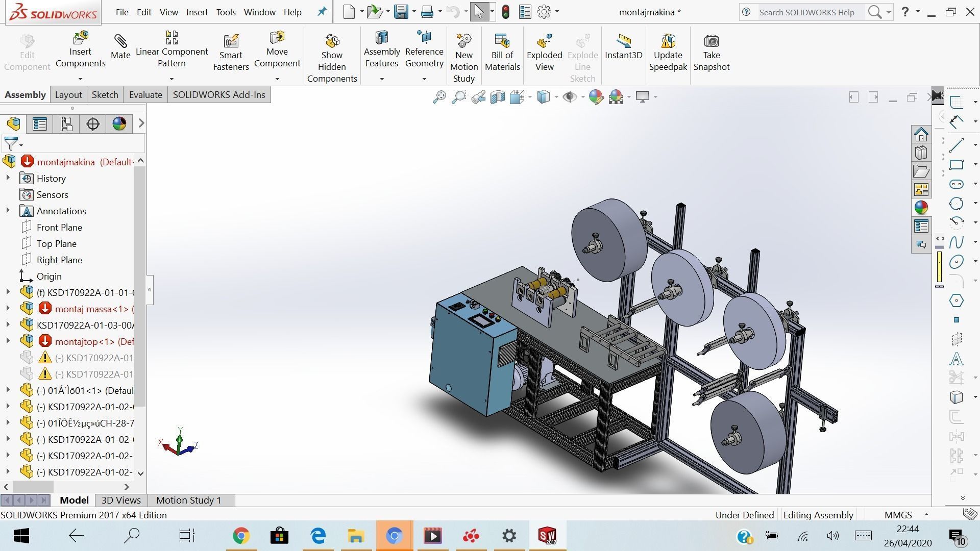Toggle Instant3D
980x551 pixels.
tap(623, 46)
